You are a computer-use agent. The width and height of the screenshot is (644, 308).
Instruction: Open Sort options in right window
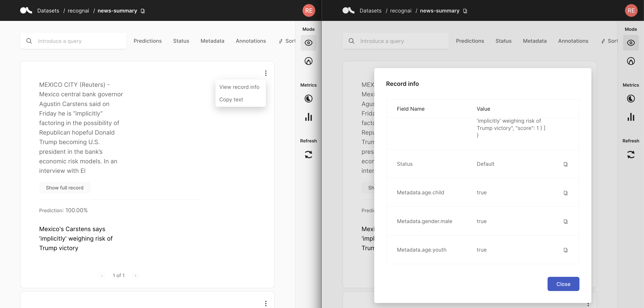click(609, 41)
